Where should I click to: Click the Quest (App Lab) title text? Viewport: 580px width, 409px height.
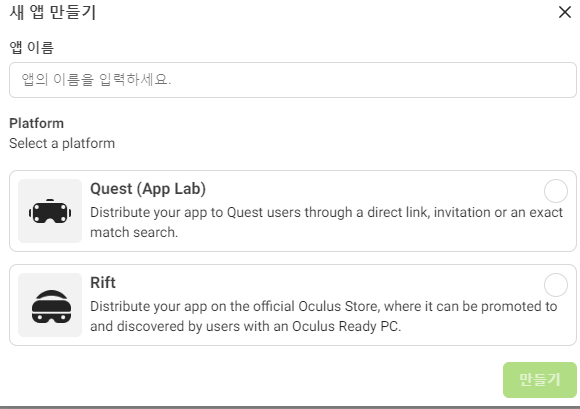[x=148, y=189]
